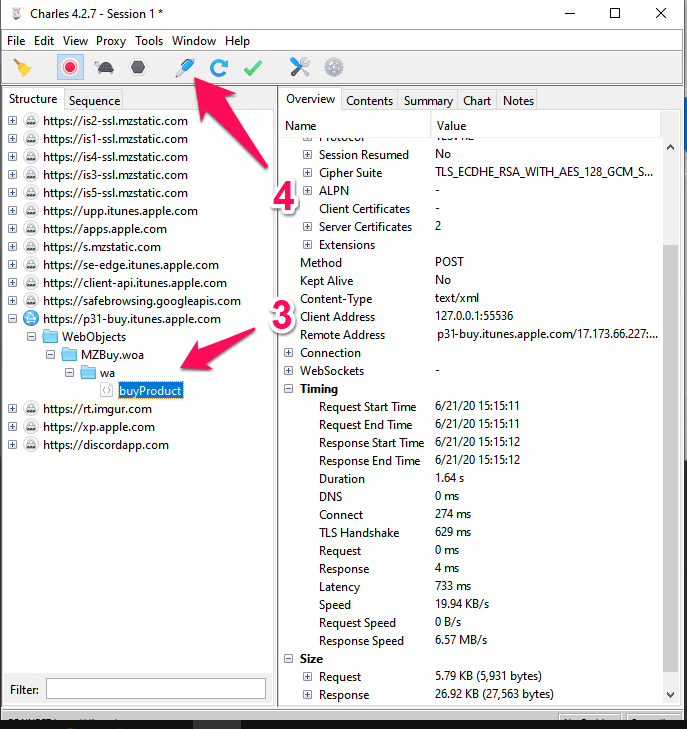Toggle the red recording button
Viewport: 687px width, 729px height.
pyautogui.click(x=69, y=67)
